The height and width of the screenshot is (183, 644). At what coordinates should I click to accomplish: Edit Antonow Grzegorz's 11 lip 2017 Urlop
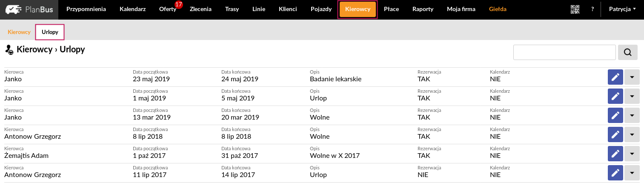point(615,173)
